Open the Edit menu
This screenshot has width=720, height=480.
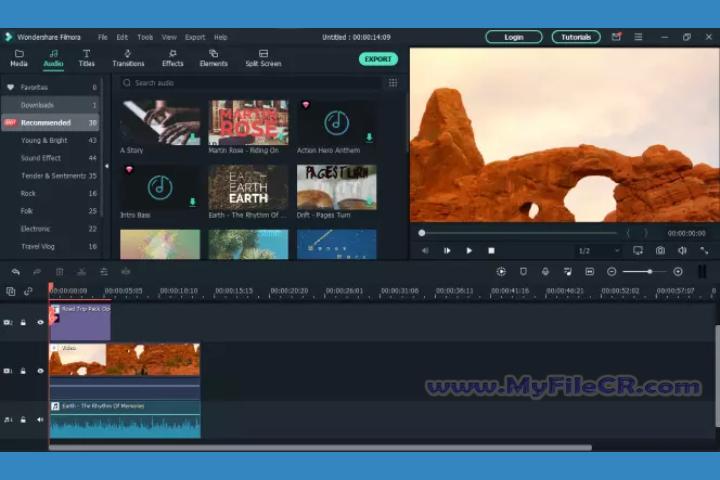click(x=122, y=37)
